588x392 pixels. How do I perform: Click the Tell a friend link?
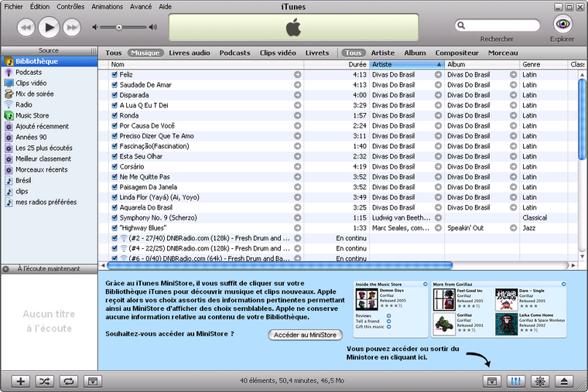pos(367,321)
